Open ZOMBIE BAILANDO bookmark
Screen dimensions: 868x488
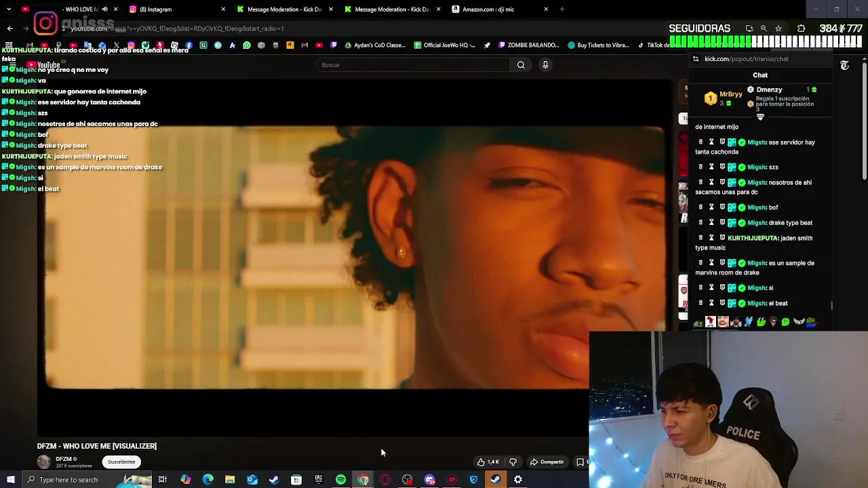click(529, 45)
